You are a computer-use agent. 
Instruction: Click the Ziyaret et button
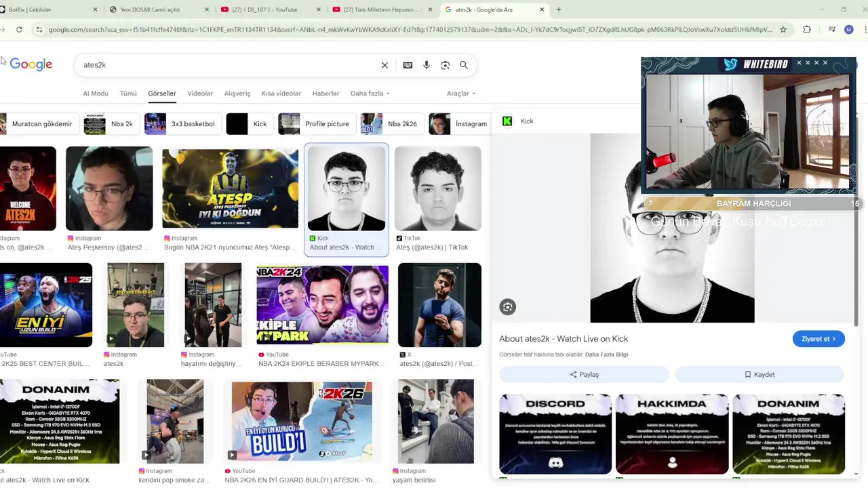(818, 339)
